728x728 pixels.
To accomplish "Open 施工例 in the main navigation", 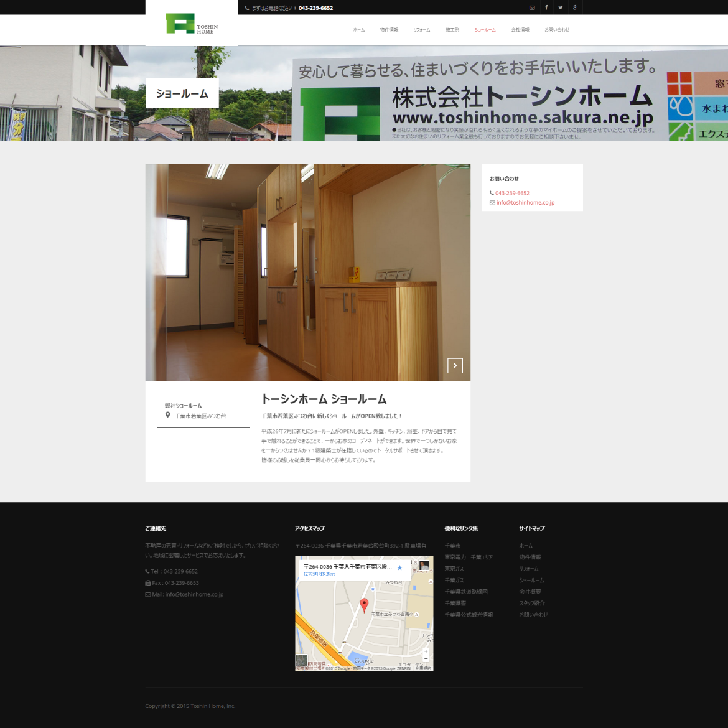I will [452, 30].
